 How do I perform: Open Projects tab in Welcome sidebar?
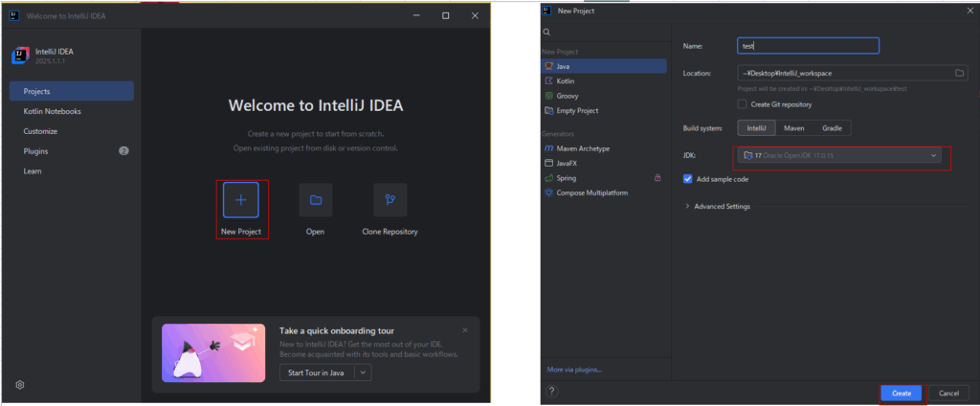pos(71,91)
